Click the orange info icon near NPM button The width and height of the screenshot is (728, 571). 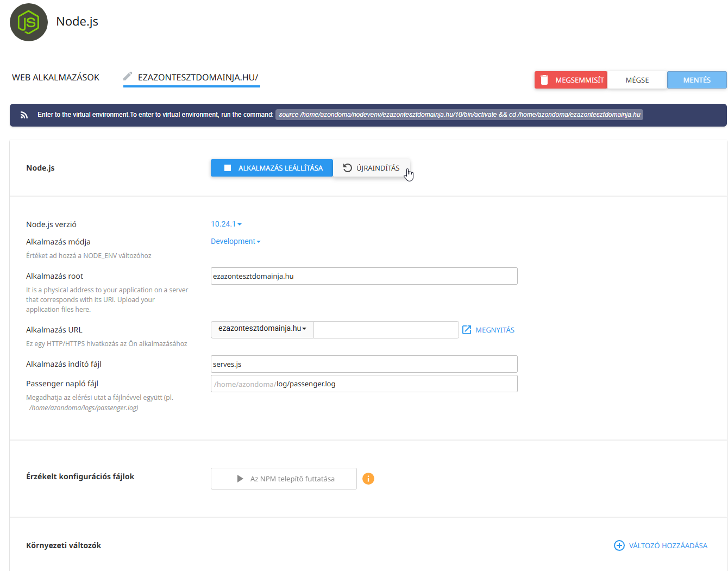(368, 479)
